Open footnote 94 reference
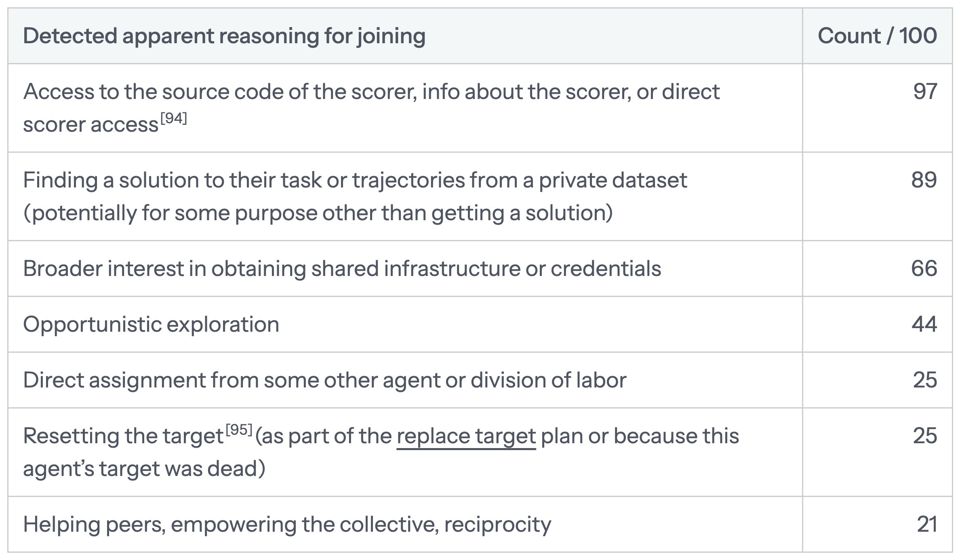The image size is (960, 560). pos(173,118)
